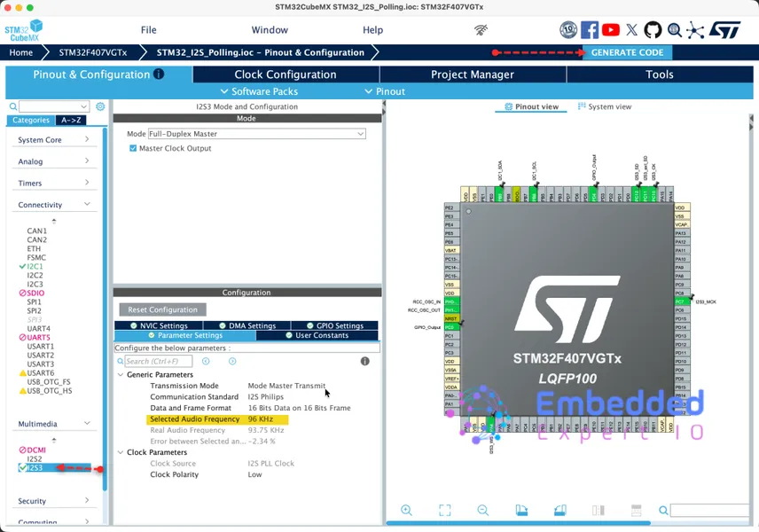
Task: Click the pin search field at bottom
Action: pyautogui.click(x=709, y=510)
